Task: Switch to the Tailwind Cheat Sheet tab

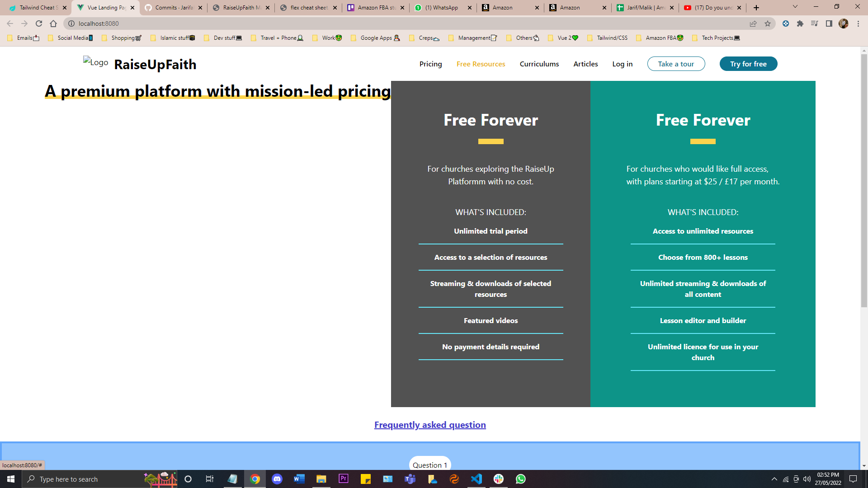Action: click(38, 8)
